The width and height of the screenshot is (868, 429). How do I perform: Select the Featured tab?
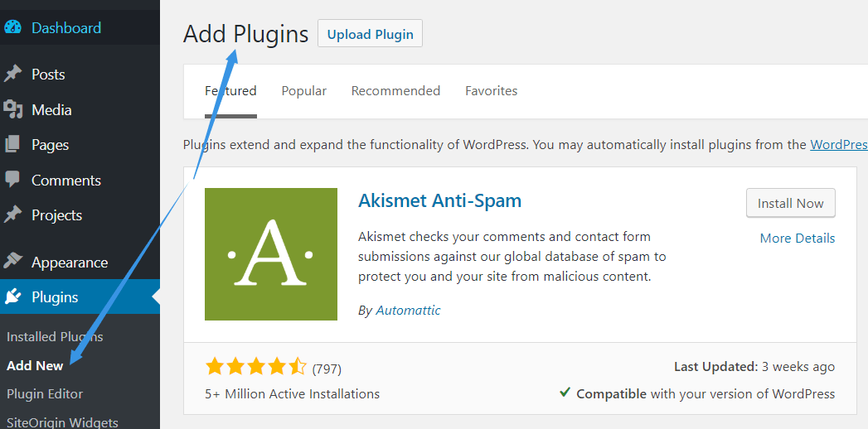point(230,90)
